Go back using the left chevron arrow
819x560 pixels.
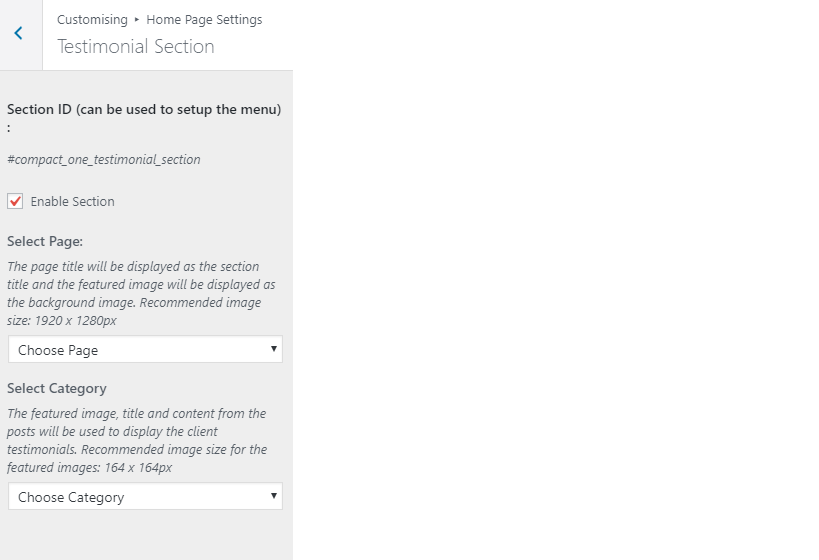[19, 33]
